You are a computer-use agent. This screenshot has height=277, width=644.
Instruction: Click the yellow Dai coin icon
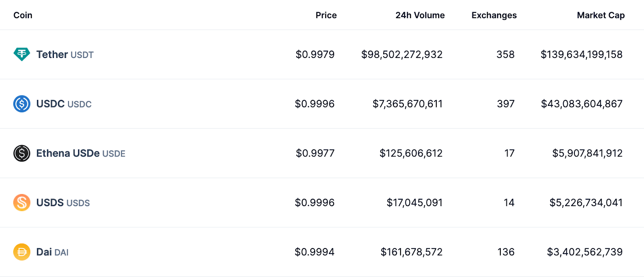coord(22,252)
